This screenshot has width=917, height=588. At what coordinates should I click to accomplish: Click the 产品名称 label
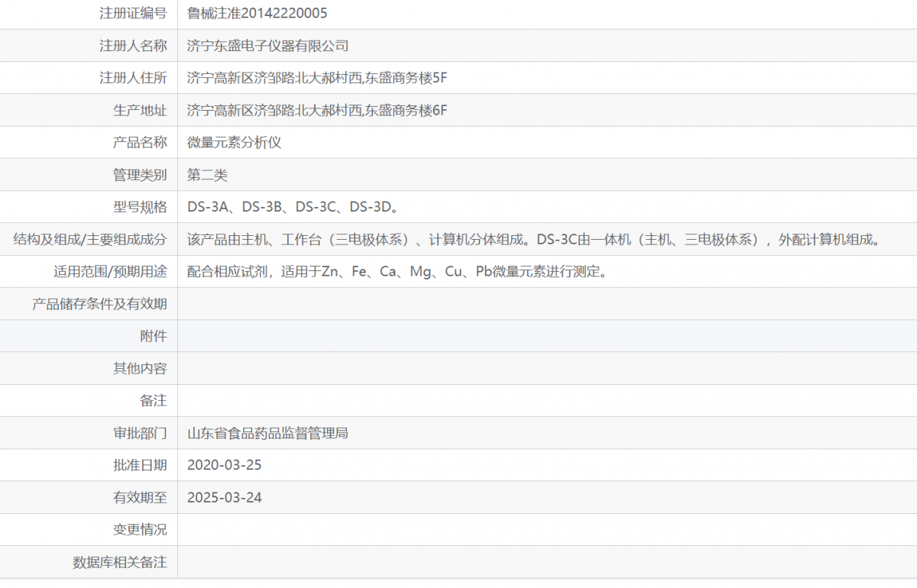click(140, 142)
